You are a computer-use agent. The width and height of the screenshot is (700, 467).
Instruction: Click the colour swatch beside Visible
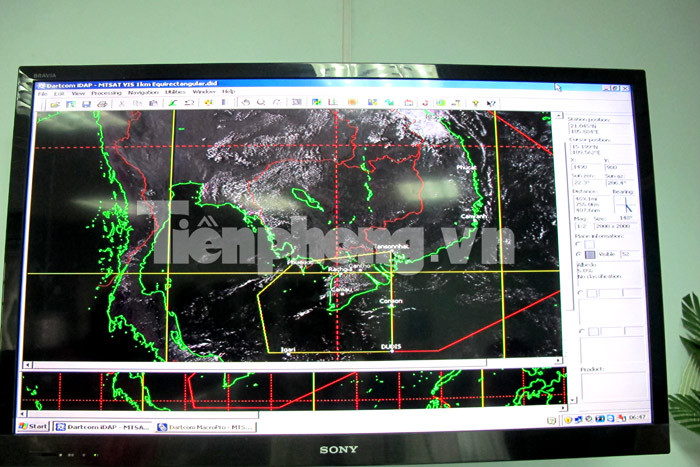592,255
